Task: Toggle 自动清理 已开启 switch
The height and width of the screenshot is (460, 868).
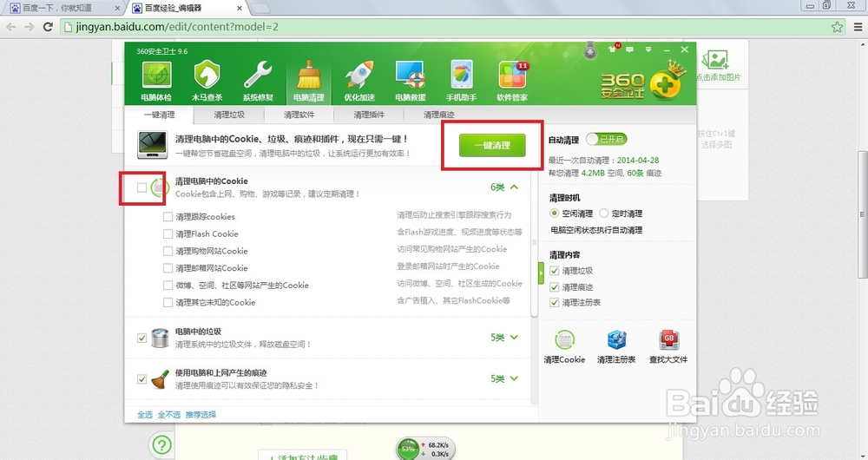Action: (x=607, y=139)
